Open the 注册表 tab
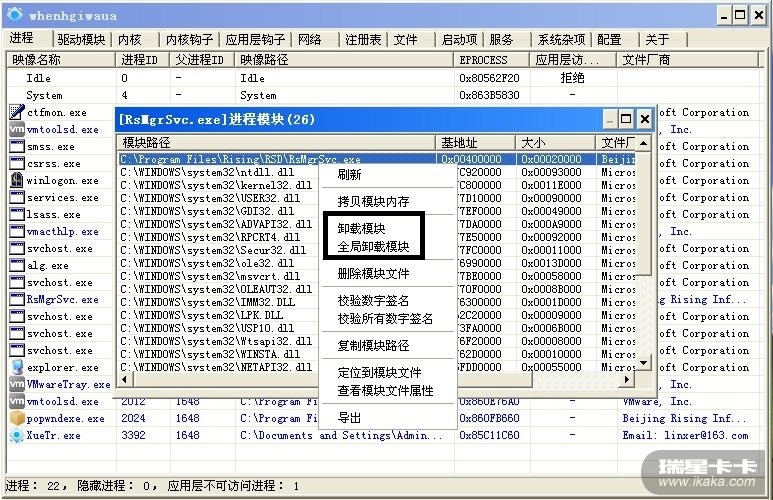 click(x=363, y=39)
